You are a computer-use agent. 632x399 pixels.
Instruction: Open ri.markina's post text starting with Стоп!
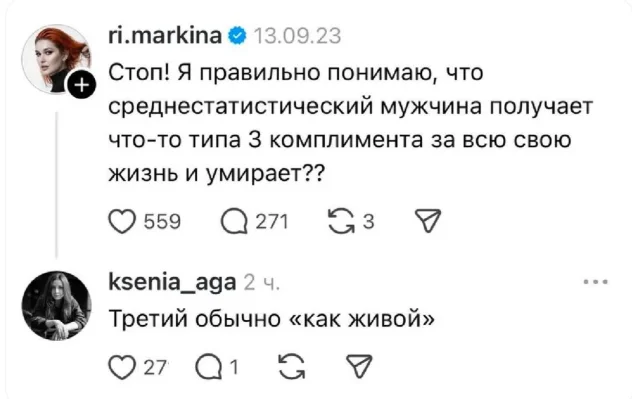351,123
